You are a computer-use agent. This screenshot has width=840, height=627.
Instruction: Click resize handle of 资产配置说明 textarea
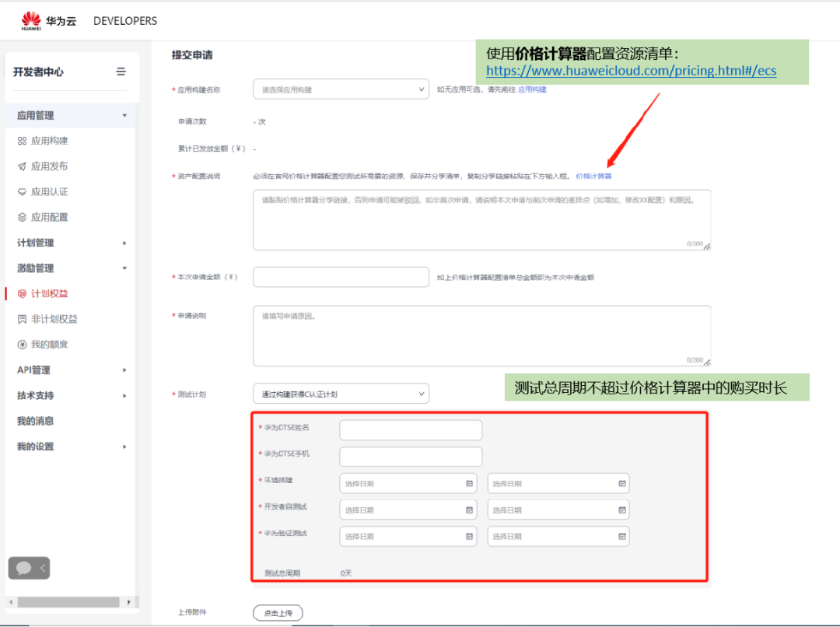tap(707, 247)
